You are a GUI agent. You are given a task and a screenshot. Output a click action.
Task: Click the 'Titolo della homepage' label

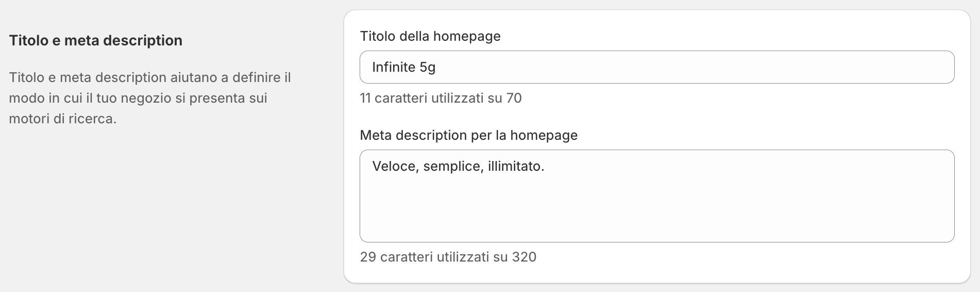click(430, 36)
